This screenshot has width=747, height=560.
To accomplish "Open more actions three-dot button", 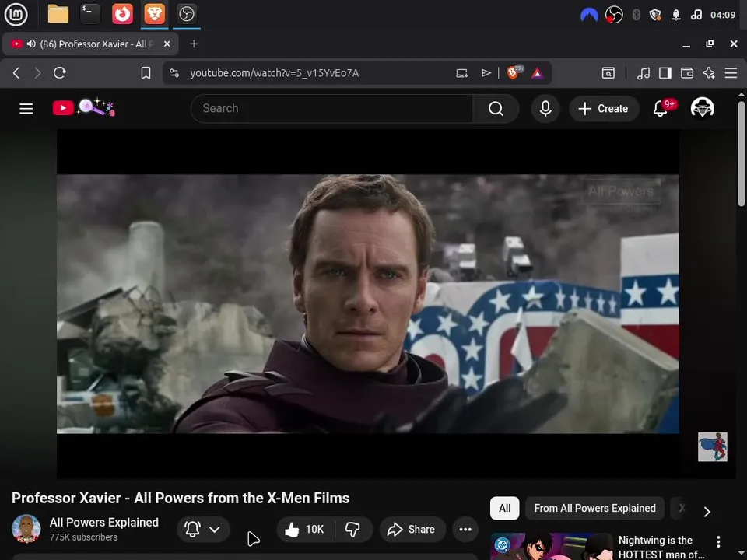I will [x=465, y=530].
